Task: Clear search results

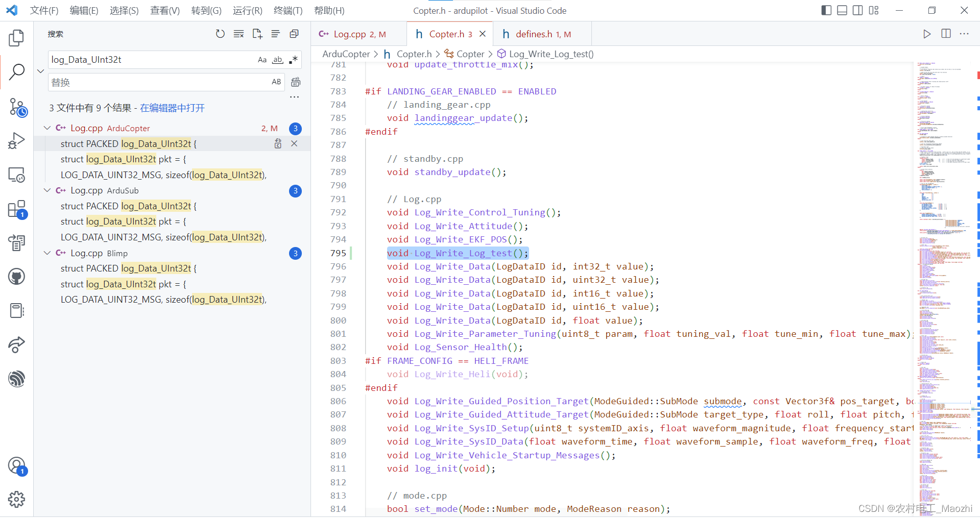Action: pos(238,34)
